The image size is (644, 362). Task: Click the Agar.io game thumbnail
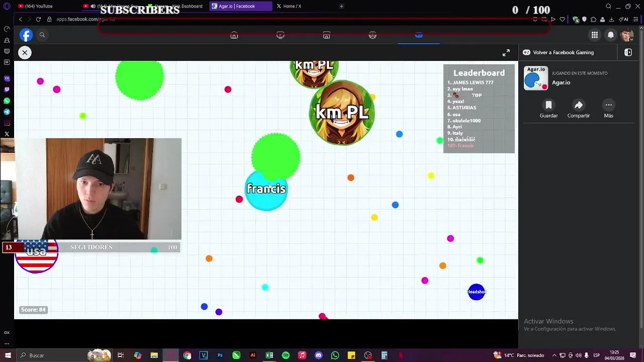coord(536,78)
